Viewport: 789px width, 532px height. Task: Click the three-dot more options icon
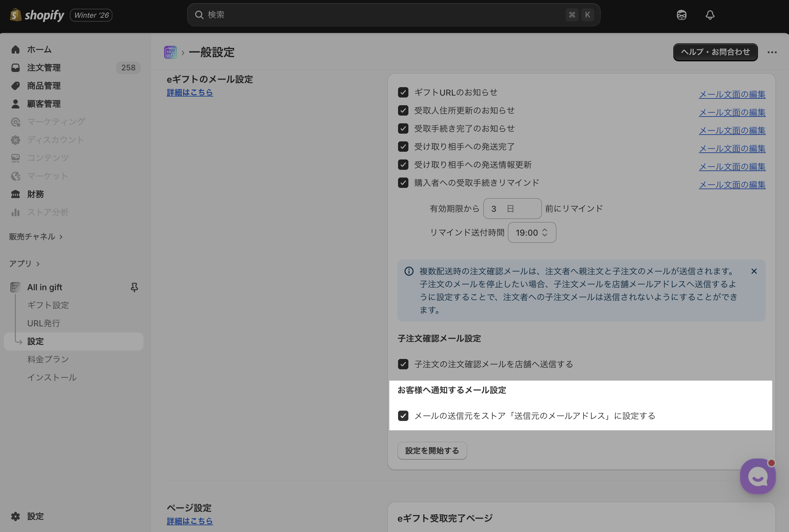click(x=772, y=52)
